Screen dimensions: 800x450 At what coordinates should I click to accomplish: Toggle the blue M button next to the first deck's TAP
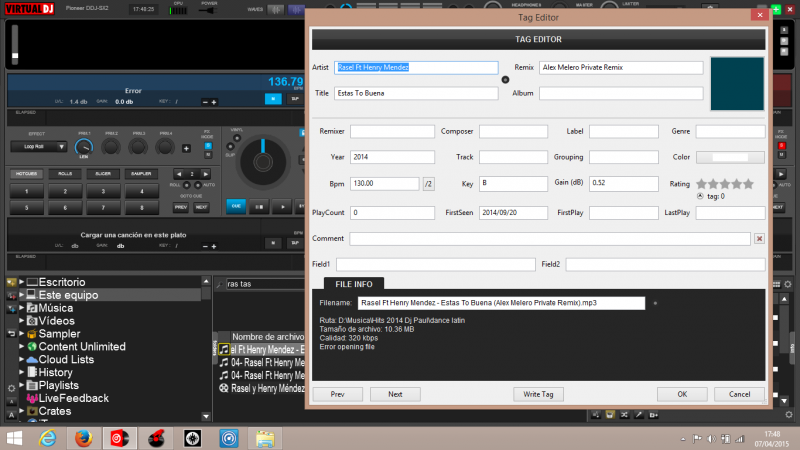pyautogui.click(x=273, y=99)
